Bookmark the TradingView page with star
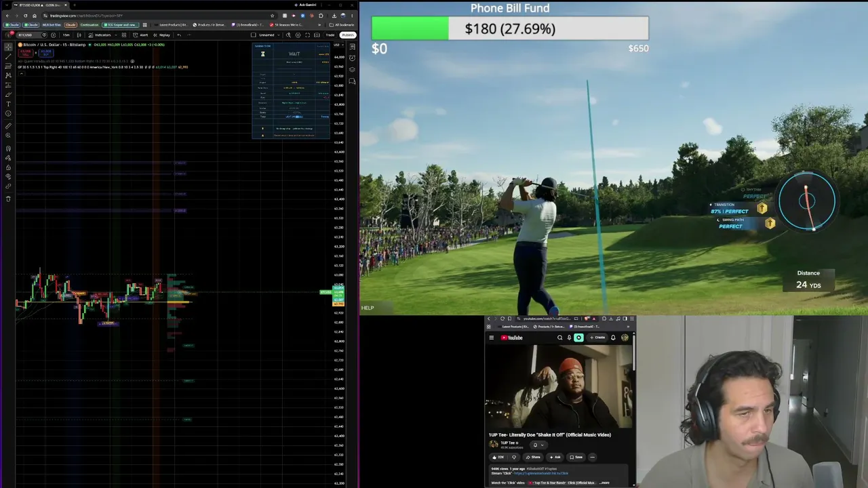Viewport: 868px width, 488px height. 273,16
